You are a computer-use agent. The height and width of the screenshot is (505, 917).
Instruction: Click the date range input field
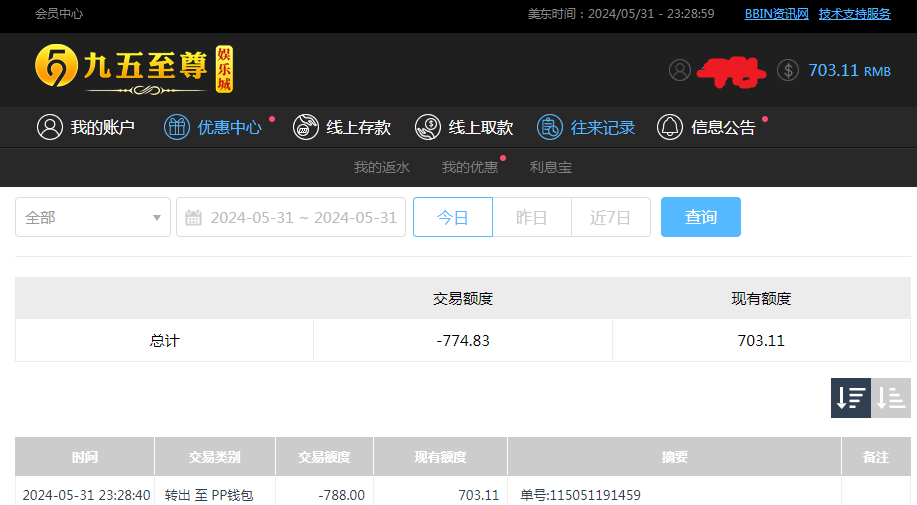302,217
